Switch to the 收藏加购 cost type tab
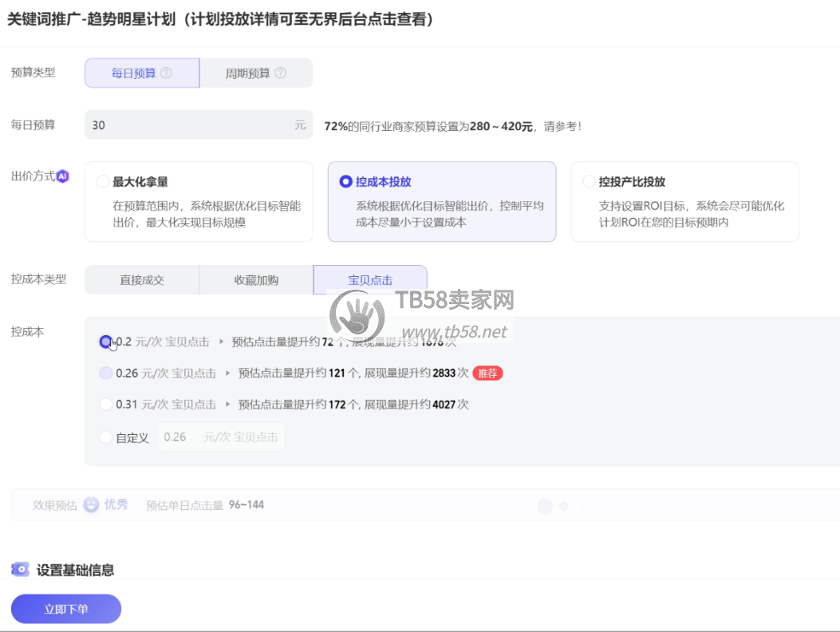The width and height of the screenshot is (840, 632). click(256, 280)
